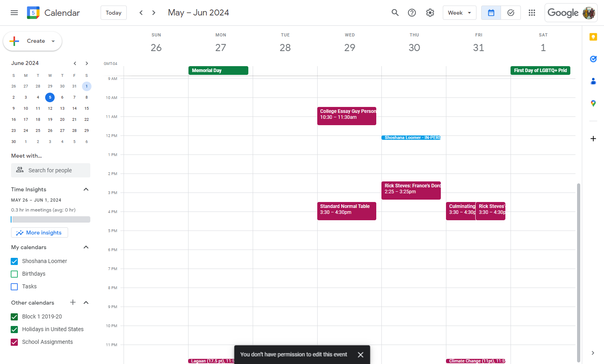604x364 pixels.
Task: Enable the Tasks calendar
Action: pos(15,287)
